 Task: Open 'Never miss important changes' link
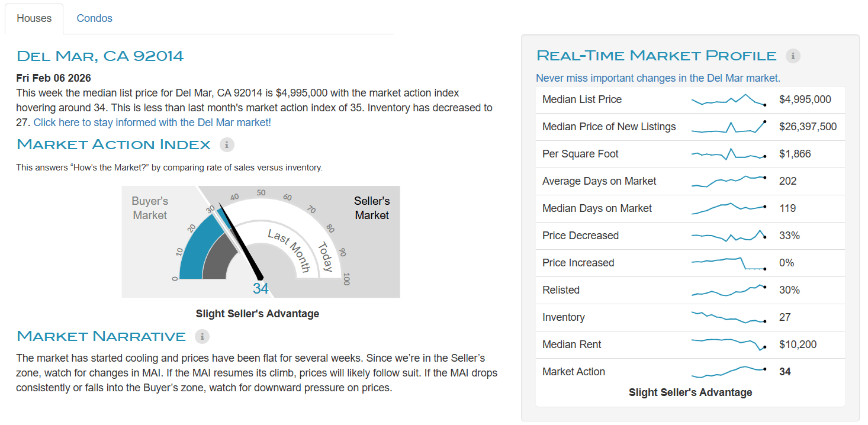[658, 78]
